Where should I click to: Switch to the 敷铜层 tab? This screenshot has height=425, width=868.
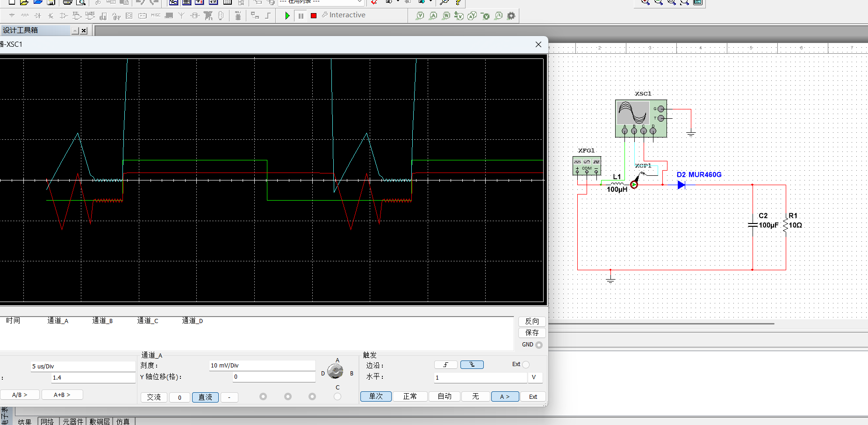[x=100, y=421]
